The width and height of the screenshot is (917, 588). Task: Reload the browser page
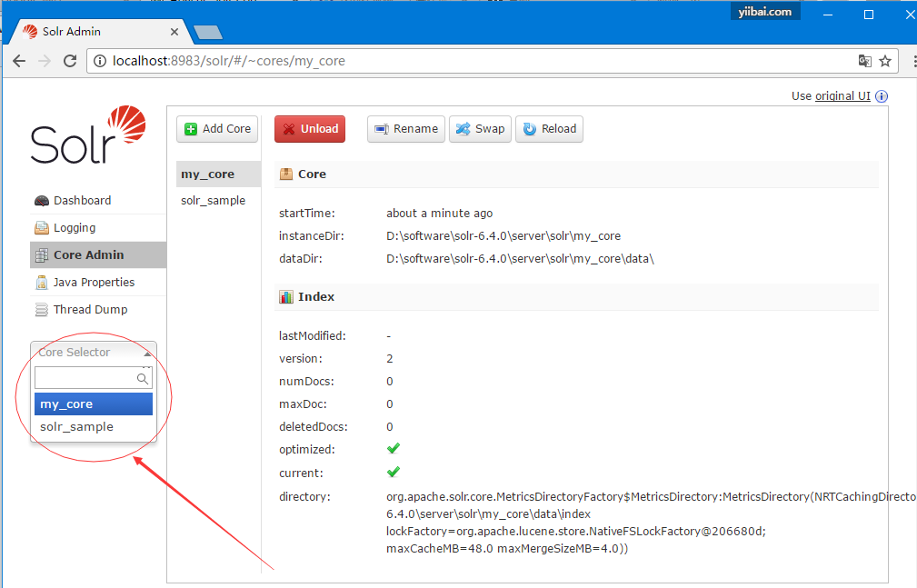coord(70,62)
